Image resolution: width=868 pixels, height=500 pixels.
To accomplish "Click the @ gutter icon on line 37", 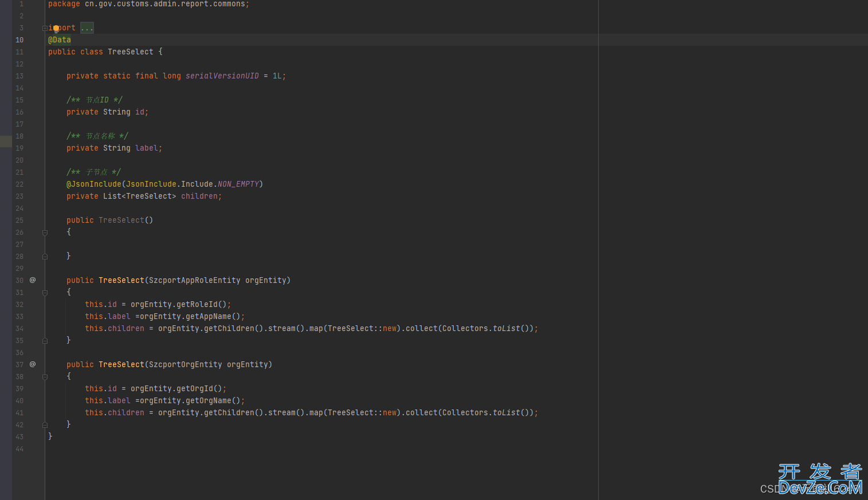I will tap(33, 364).
